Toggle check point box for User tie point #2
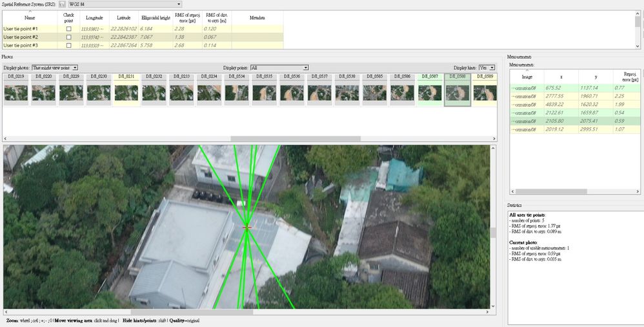This screenshot has height=327, width=644. [x=68, y=37]
